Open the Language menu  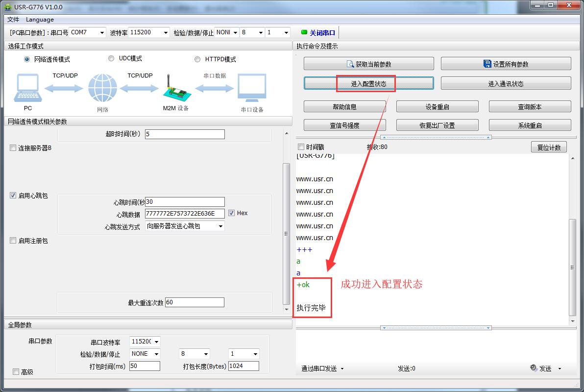click(x=40, y=20)
